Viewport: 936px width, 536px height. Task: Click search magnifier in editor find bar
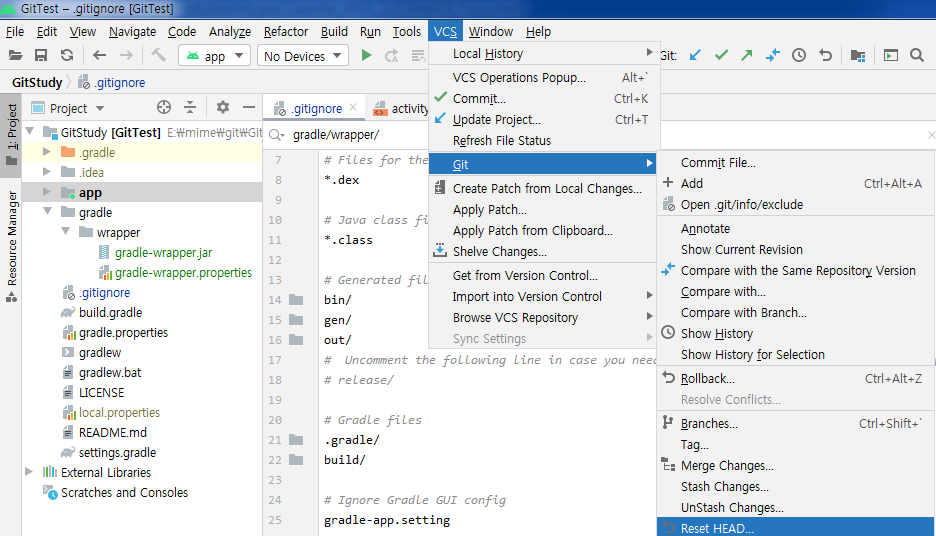click(276, 135)
